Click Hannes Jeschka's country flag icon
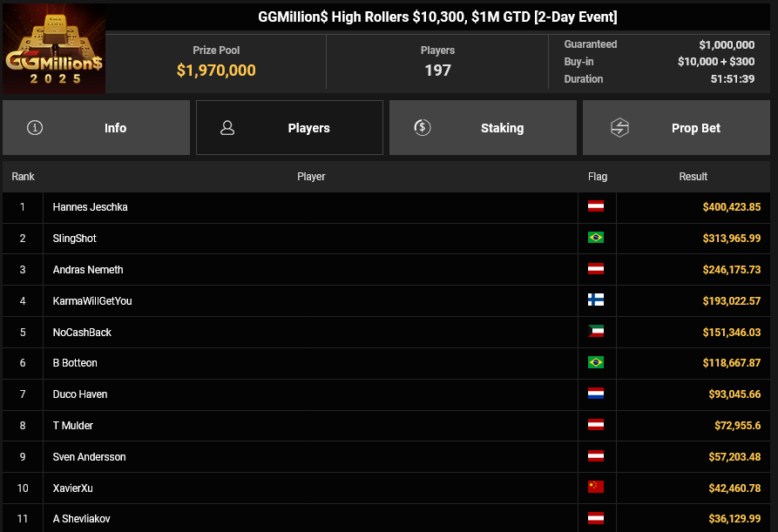 pos(596,207)
